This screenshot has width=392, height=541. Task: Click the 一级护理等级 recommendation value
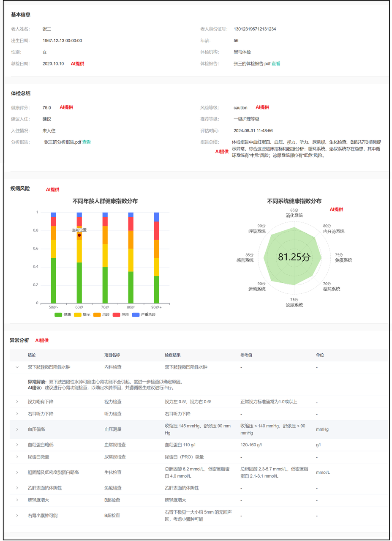click(x=246, y=119)
